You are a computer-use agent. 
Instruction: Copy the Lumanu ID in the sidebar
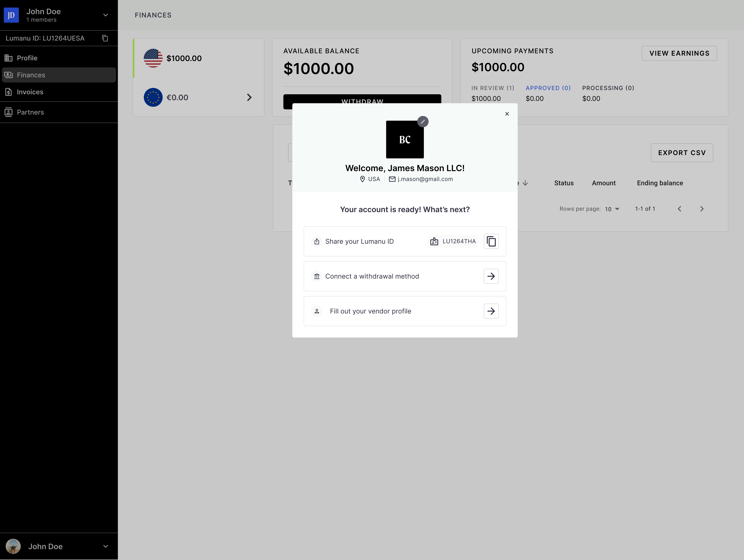click(x=105, y=38)
